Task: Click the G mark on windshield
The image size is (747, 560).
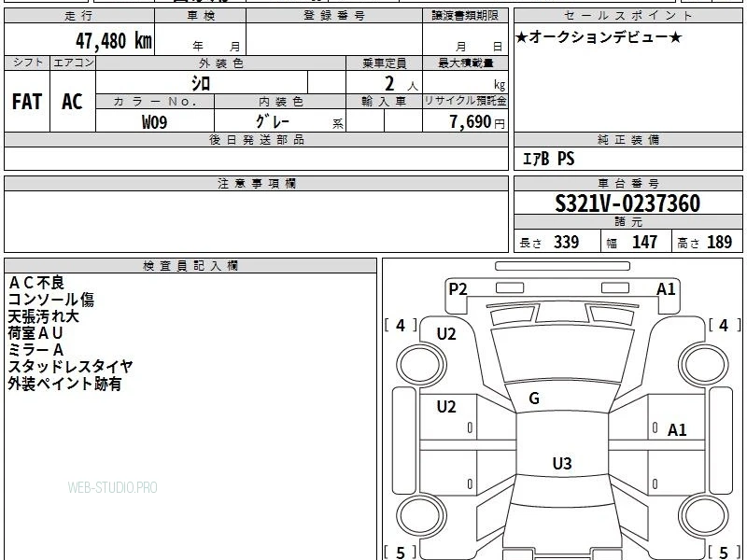Action: click(534, 399)
